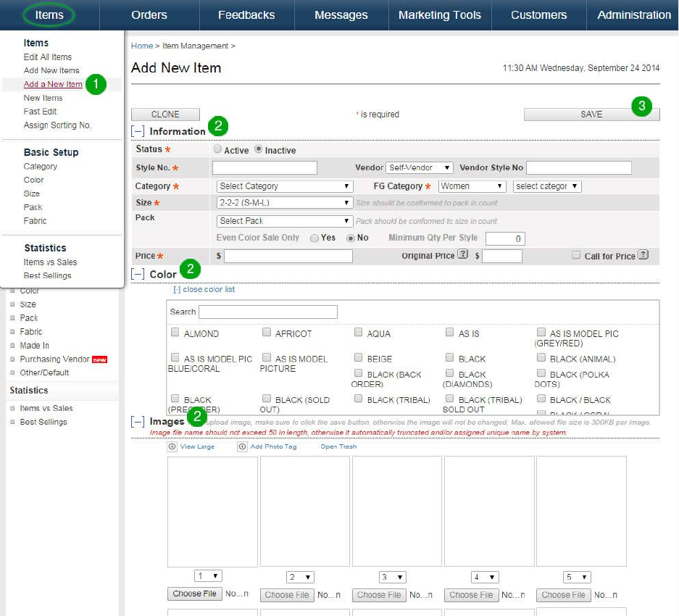The height and width of the screenshot is (616, 679).
Task: Select Yes for Even Color Sale Only
Action: tap(314, 238)
